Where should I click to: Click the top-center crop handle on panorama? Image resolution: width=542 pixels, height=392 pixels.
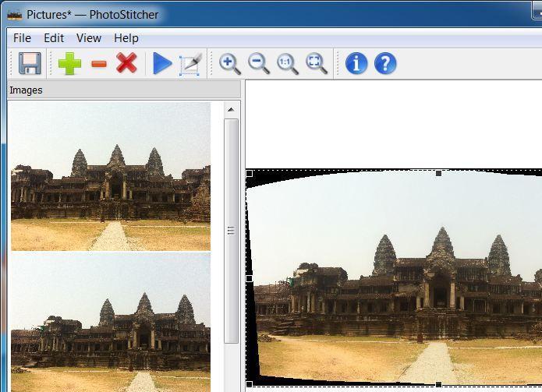coord(438,173)
